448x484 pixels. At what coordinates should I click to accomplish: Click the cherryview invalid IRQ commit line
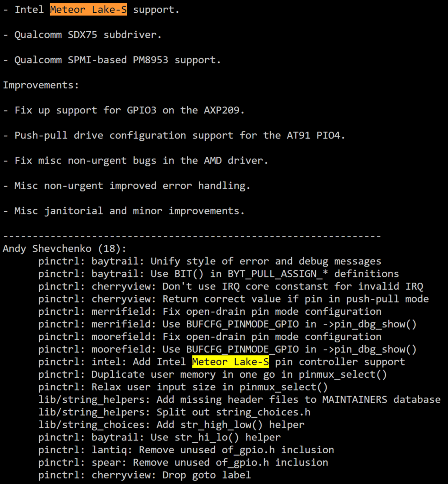coord(231,286)
